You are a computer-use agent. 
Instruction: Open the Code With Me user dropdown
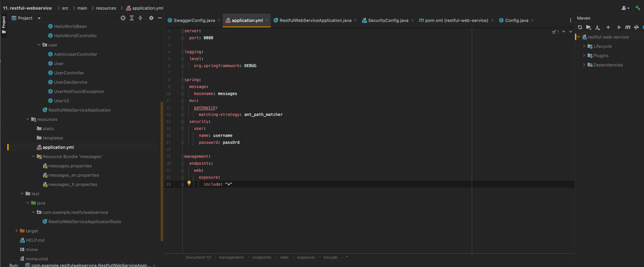coord(625,8)
